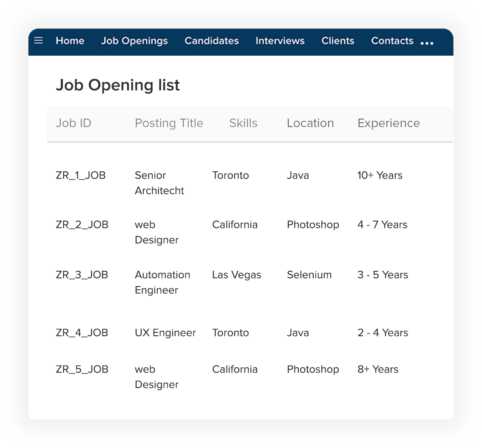This screenshot has height=448, width=482.
Task: Switch to the Candidates tab
Action: [x=212, y=40]
